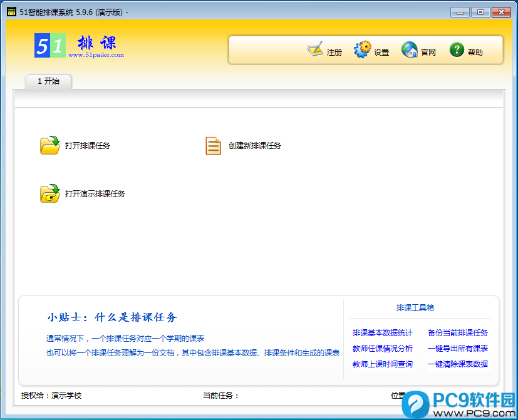
Task: Click the 一键导出所有课表 link
Action: coord(457,349)
